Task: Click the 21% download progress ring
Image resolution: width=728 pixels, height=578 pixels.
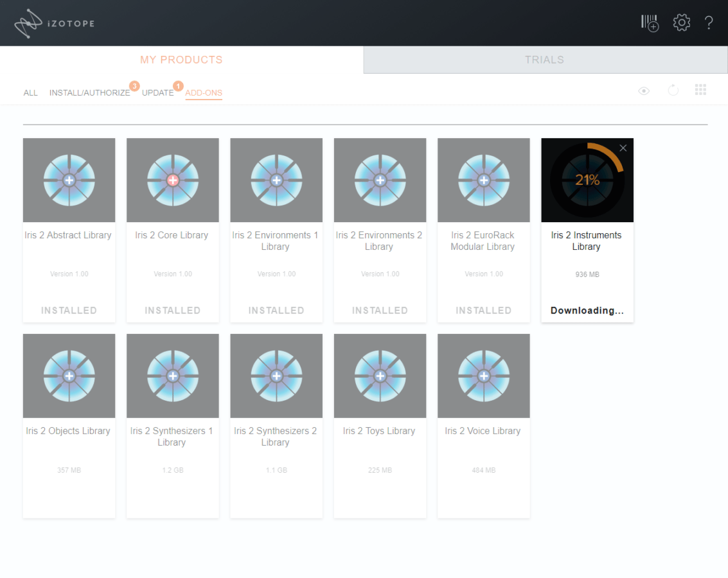Action: [x=587, y=180]
